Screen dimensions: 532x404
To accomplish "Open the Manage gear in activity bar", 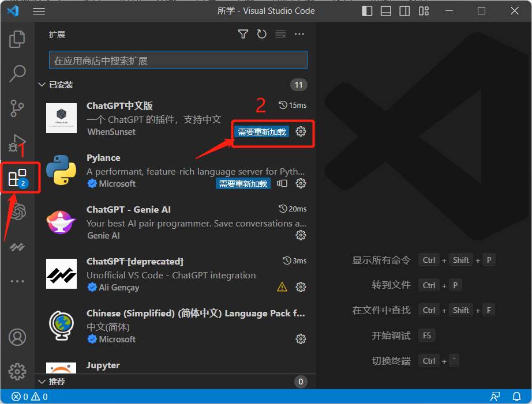I will (x=17, y=372).
